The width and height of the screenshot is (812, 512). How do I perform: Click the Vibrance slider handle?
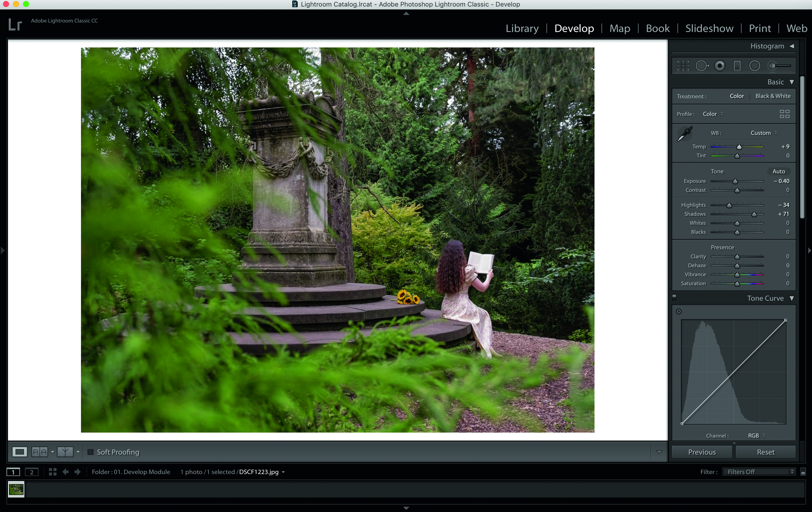[737, 274]
